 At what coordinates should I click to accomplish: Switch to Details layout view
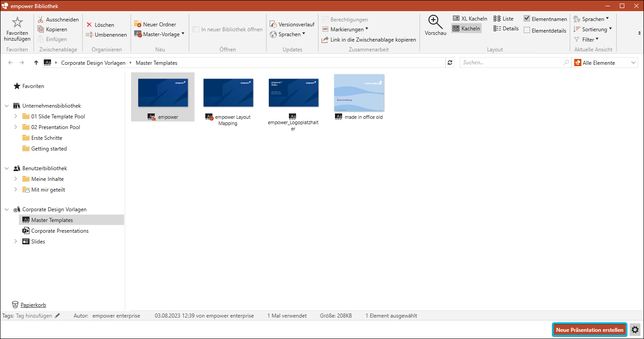(506, 29)
